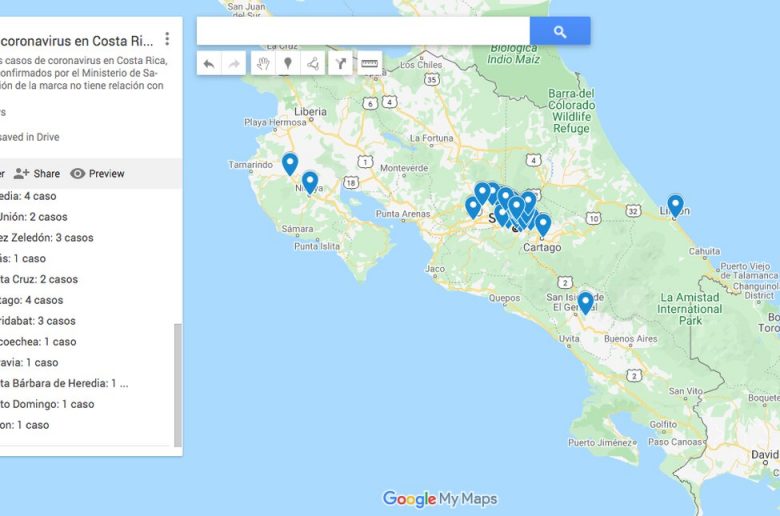Select 'Domingo: 1 caso' list entry
This screenshot has height=516, width=780.
click(x=46, y=404)
